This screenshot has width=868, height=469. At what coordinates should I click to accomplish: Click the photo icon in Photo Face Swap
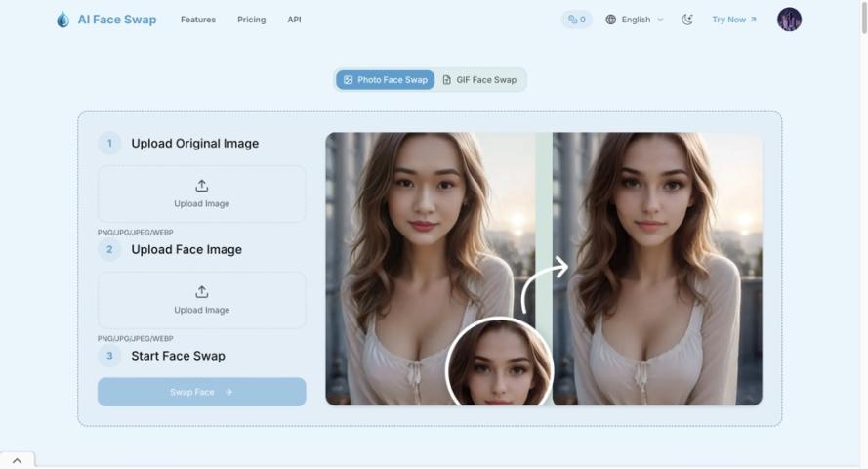[x=349, y=80]
